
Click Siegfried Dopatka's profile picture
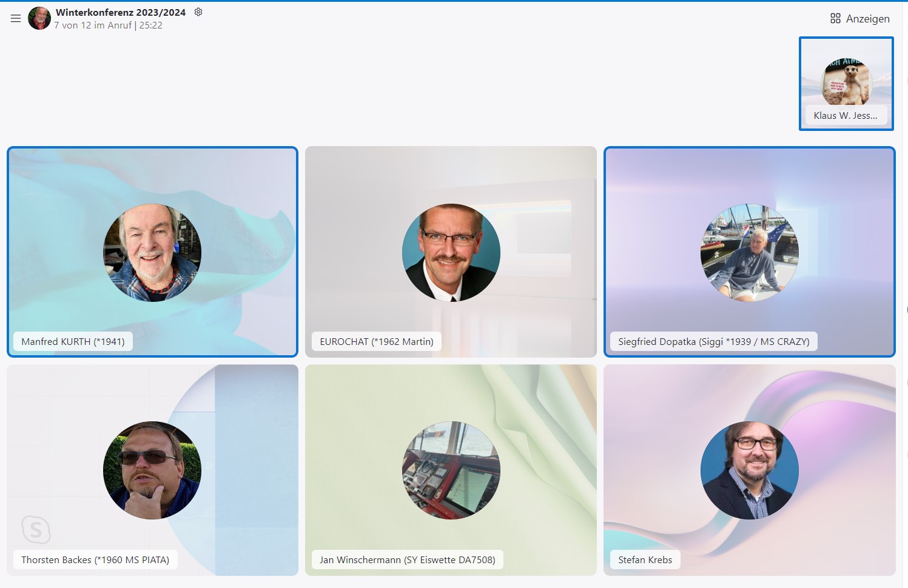point(749,253)
